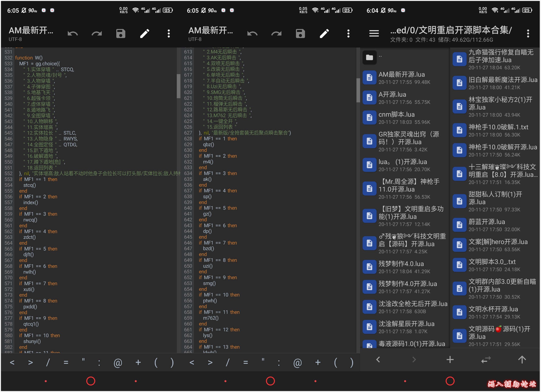Open 文案[解]hero开源.lua file

point(495,245)
